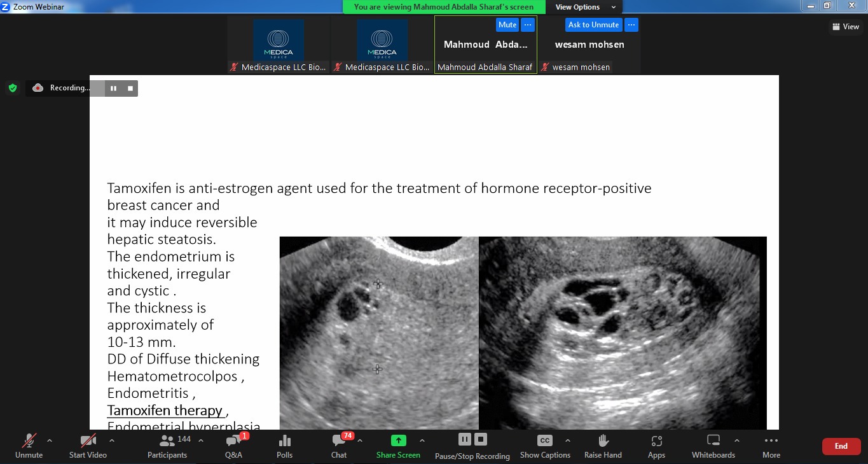Expand audio settings arrow next to Unmute
This screenshot has height=464, width=868.
50,440
